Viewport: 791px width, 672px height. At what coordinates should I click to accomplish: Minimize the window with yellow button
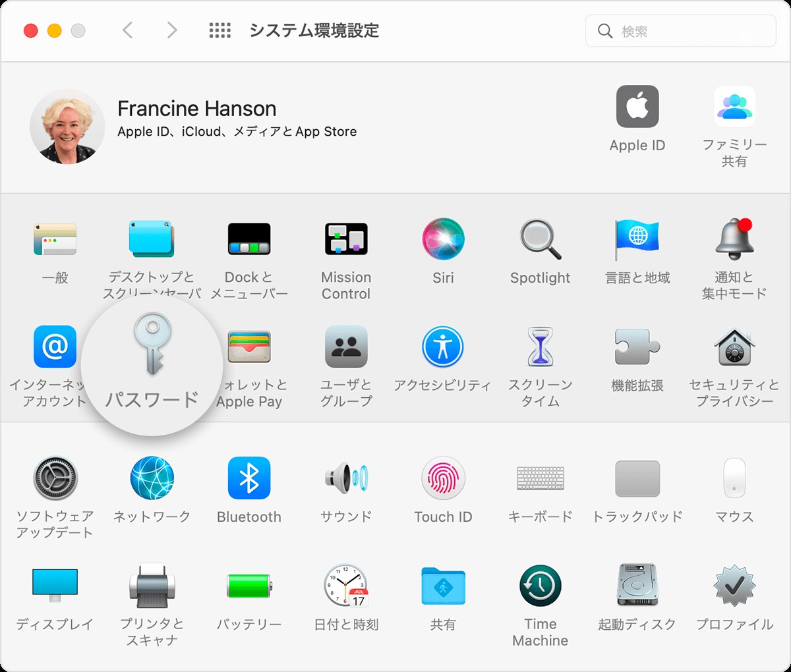[55, 30]
